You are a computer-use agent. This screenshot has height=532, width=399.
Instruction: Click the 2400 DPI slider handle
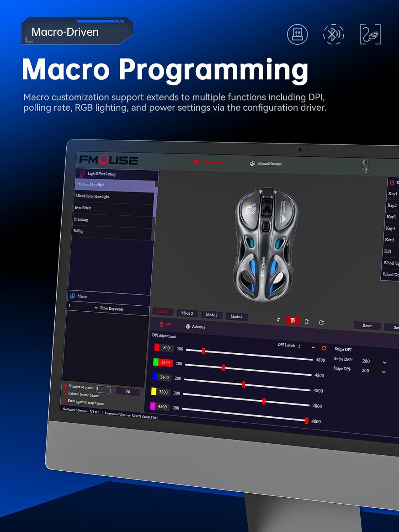[x=243, y=384]
